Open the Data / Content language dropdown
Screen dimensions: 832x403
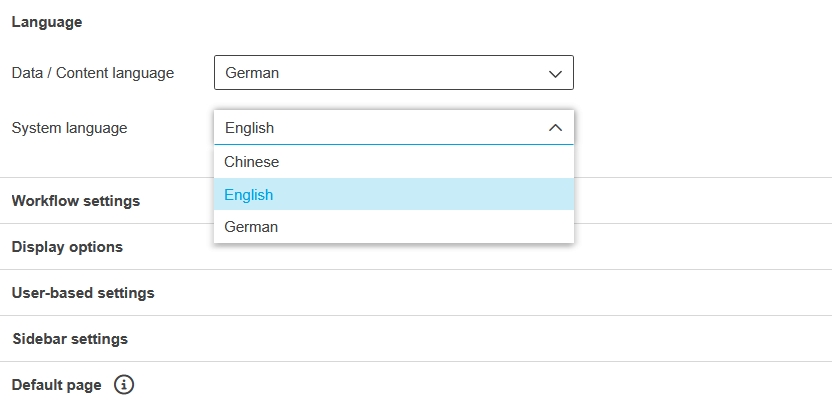point(393,73)
